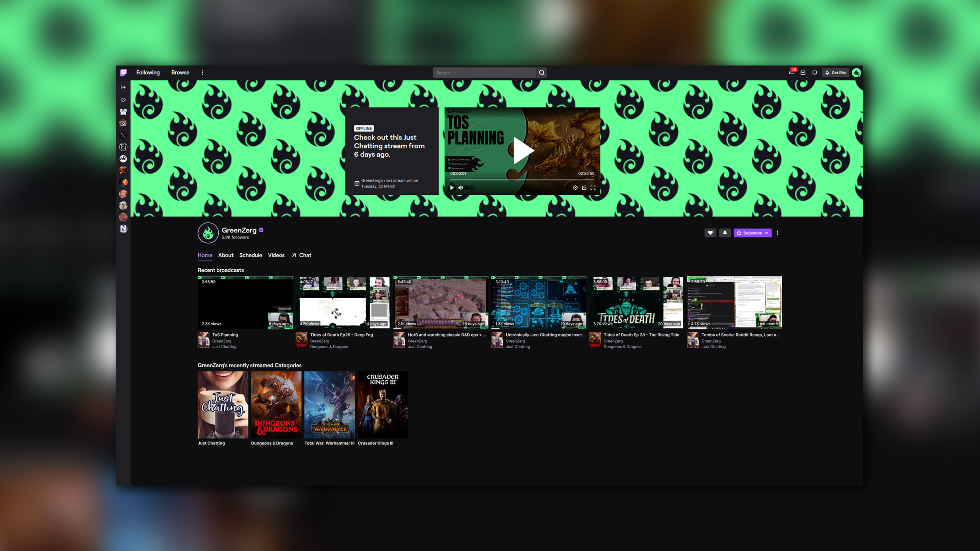Select the Home tab
Viewport: 980px width, 551px height.
coord(205,255)
